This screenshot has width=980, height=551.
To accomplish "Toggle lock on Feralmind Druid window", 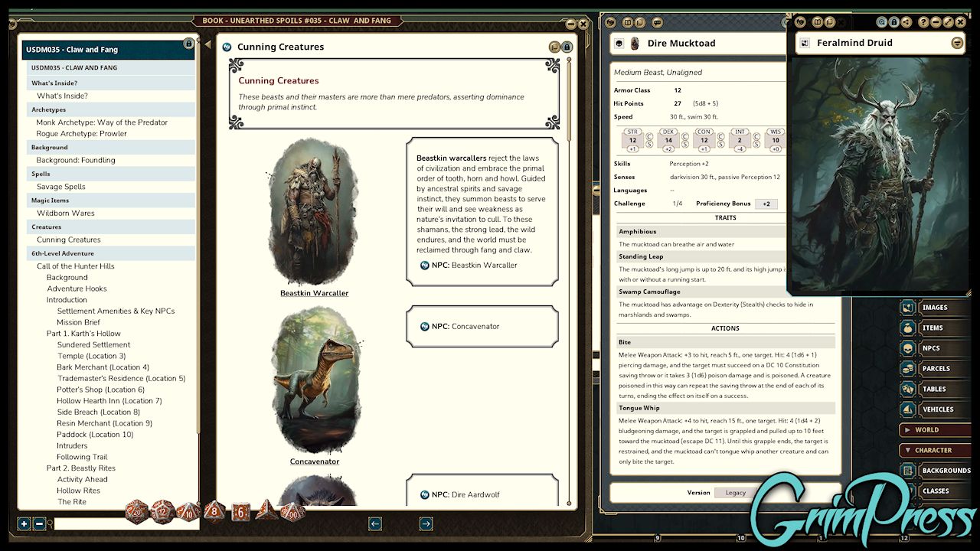I will (x=894, y=22).
